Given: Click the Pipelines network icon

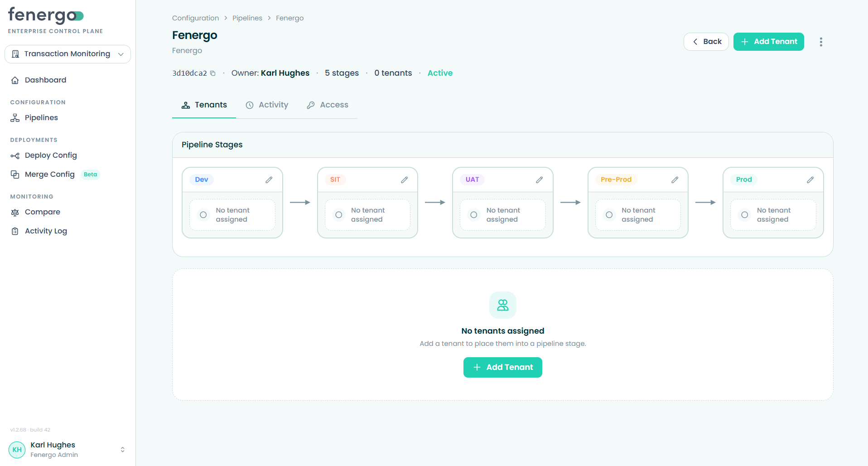Looking at the screenshot, I should coord(15,118).
